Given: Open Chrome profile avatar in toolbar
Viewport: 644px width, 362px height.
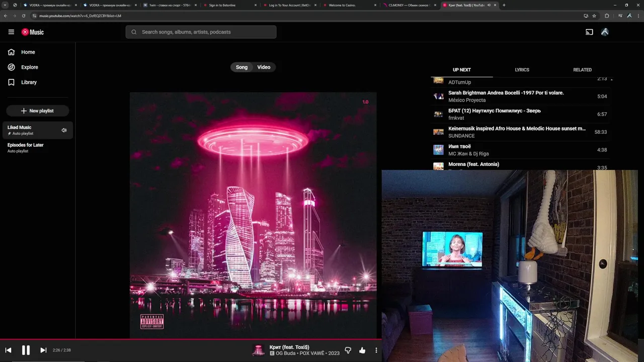Looking at the screenshot, I should (629, 16).
